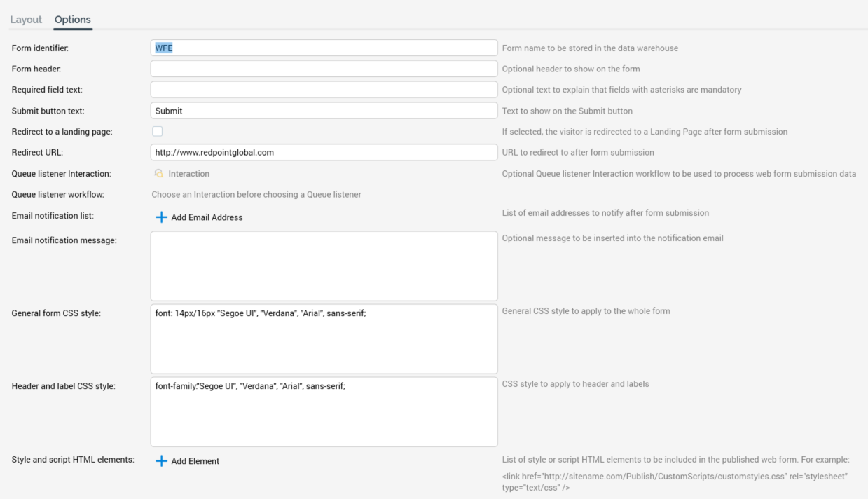This screenshot has width=868, height=499.
Task: Click the plus icon beside Add Email Address
Action: coord(161,217)
